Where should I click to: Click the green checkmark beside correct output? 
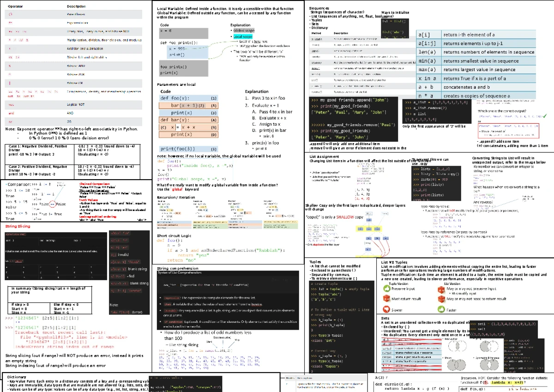[x=546, y=116]
